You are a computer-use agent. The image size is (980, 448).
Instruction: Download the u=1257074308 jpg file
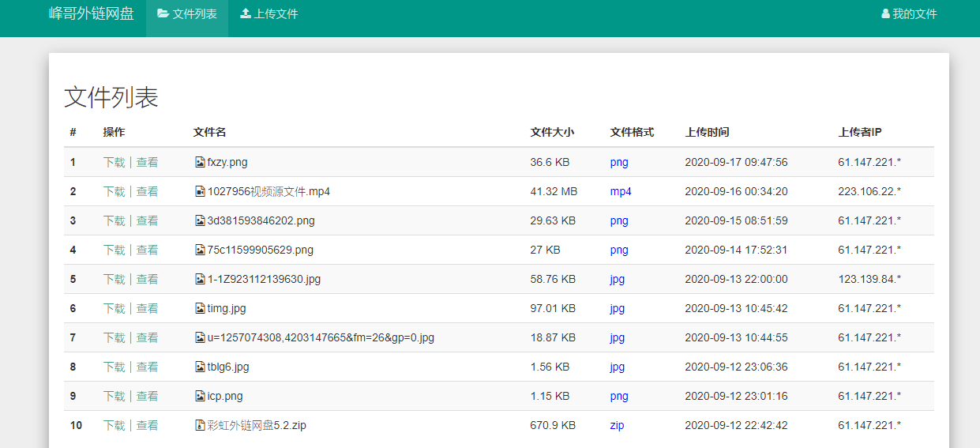114,337
